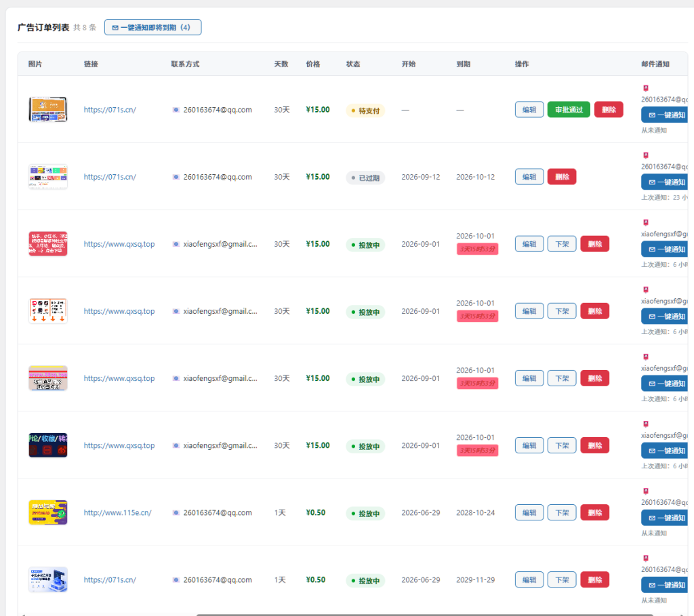Click the pink mailbox icon in the 待支付 row
694x616 pixels.
646,88
